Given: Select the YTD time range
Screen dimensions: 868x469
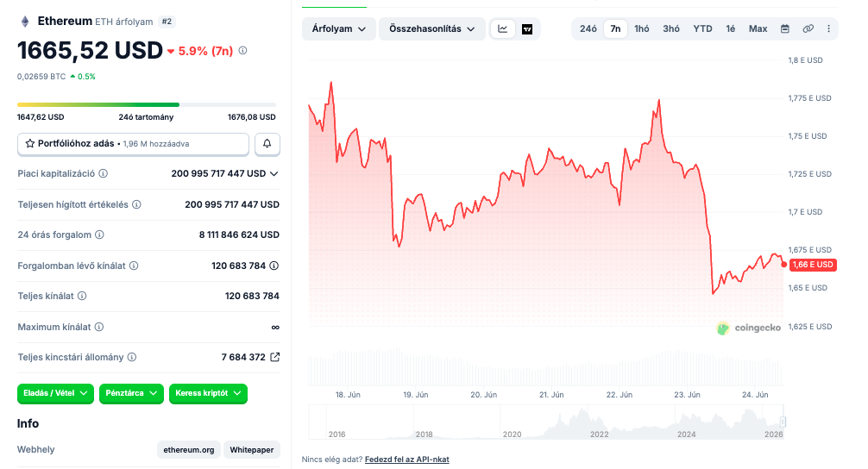Looking at the screenshot, I should pos(702,28).
